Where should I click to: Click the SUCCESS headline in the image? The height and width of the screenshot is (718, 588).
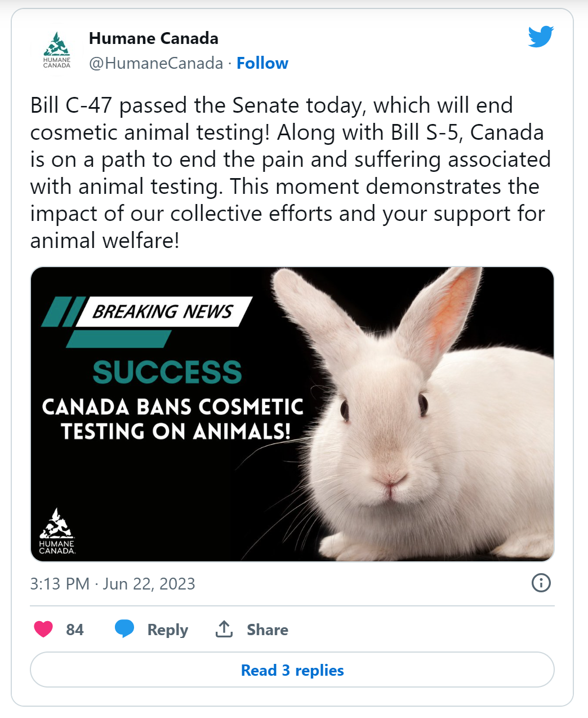[x=167, y=372]
